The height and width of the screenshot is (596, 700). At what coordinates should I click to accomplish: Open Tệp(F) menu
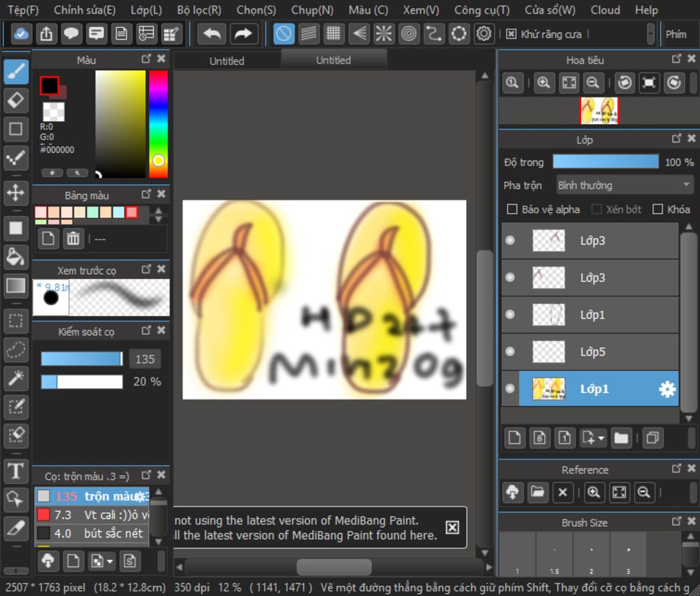pos(23,10)
